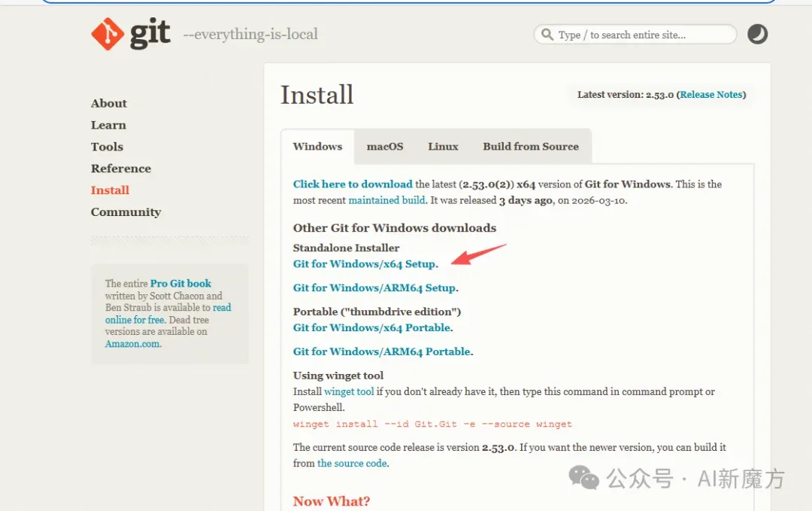812x511 pixels.
Task: Click the 'Standalone Installer' label
Action: pyautogui.click(x=346, y=248)
